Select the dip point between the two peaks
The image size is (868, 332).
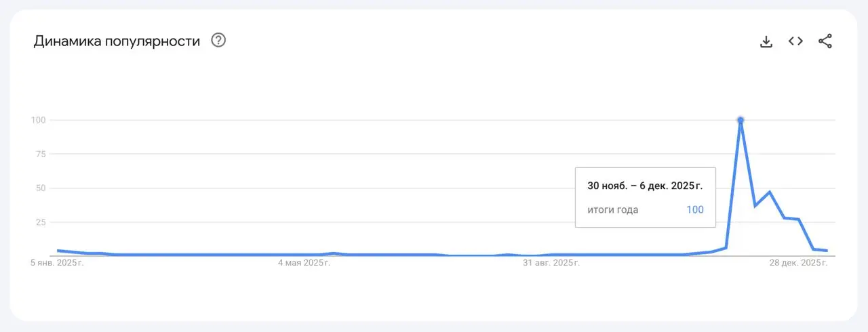[x=755, y=205]
